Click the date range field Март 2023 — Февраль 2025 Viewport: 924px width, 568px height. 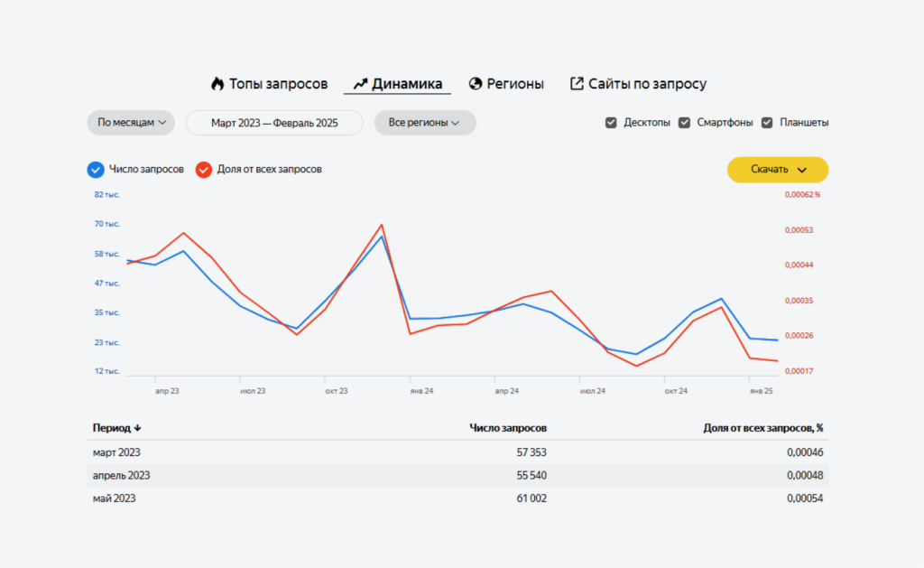274,123
